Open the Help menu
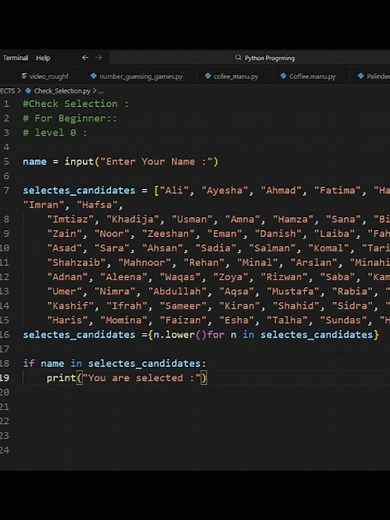This screenshot has height=520, width=390. point(43,58)
